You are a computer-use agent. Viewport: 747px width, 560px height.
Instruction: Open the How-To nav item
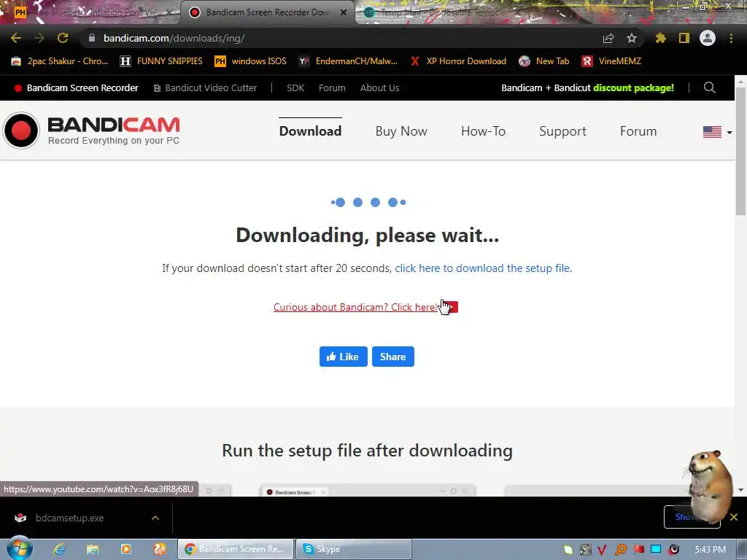coord(483,131)
